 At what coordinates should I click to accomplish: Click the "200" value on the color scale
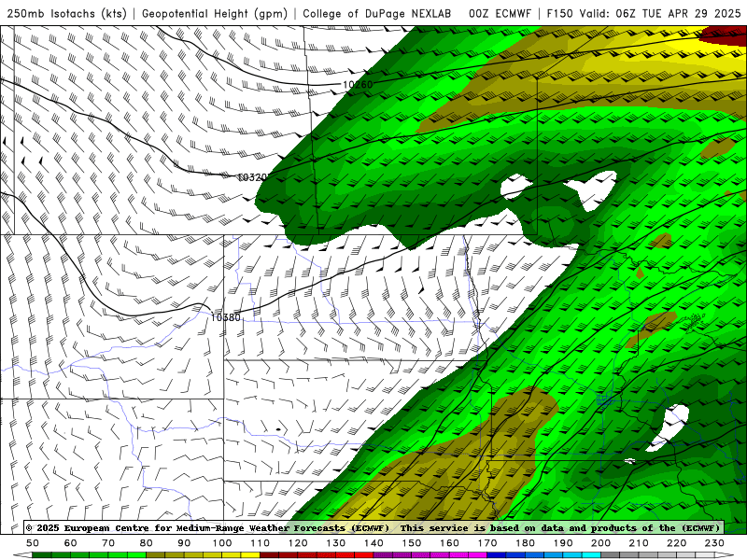[x=600, y=543]
